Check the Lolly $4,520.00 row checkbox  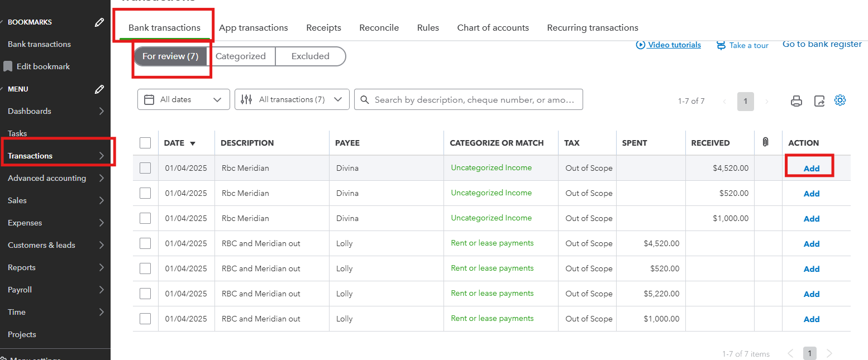pos(145,243)
